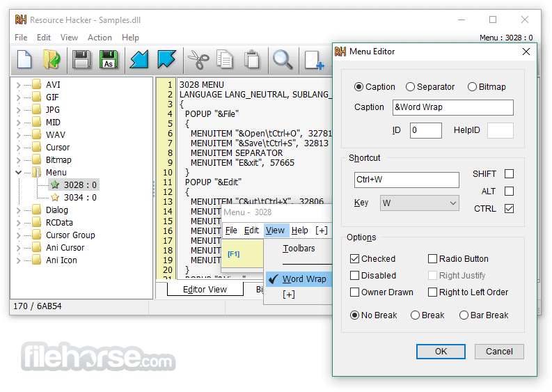552x392 pixels.
Task: Open a file with the folder icon
Action: 52,59
